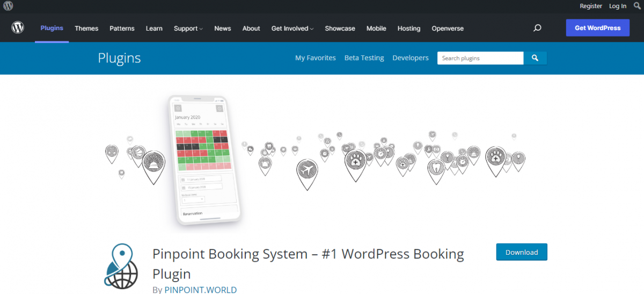The height and width of the screenshot is (294, 644).
Task: Expand the Support dropdown menu
Action: coord(188,28)
